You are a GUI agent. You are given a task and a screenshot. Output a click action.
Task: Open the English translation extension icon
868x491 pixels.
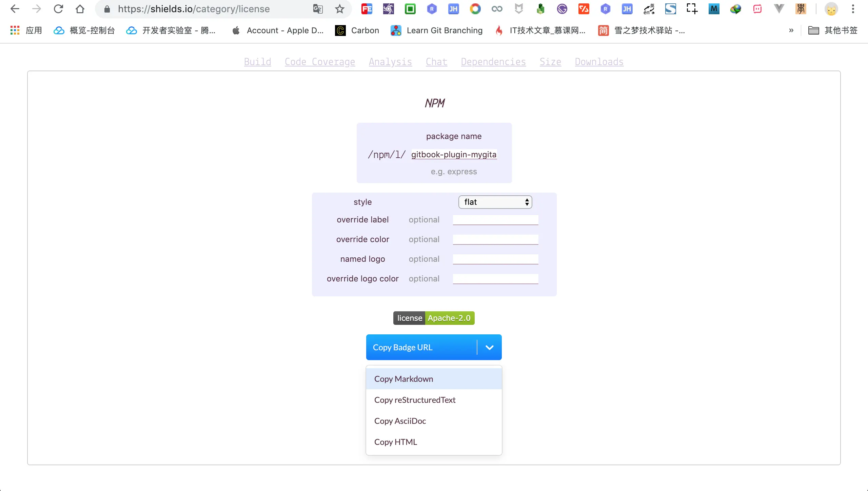click(649, 9)
